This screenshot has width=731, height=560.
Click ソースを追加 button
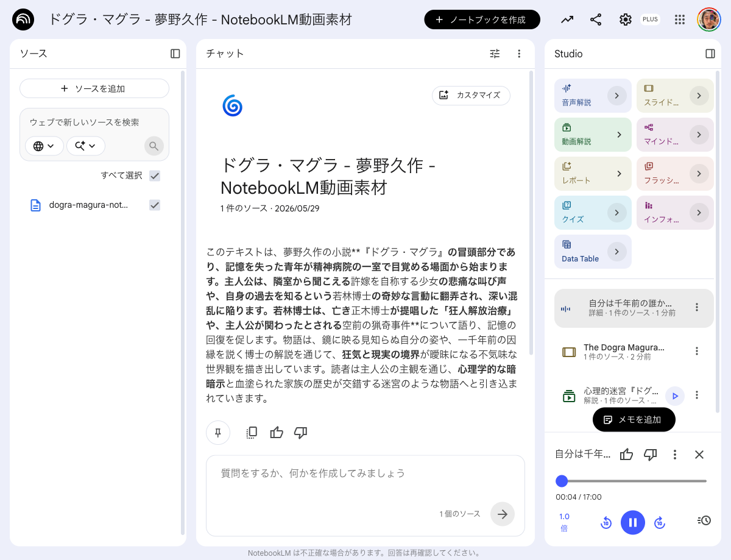94,88
